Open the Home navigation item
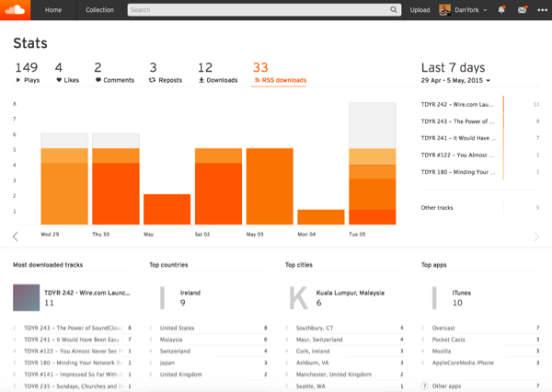This screenshot has width=552, height=392. (x=54, y=10)
